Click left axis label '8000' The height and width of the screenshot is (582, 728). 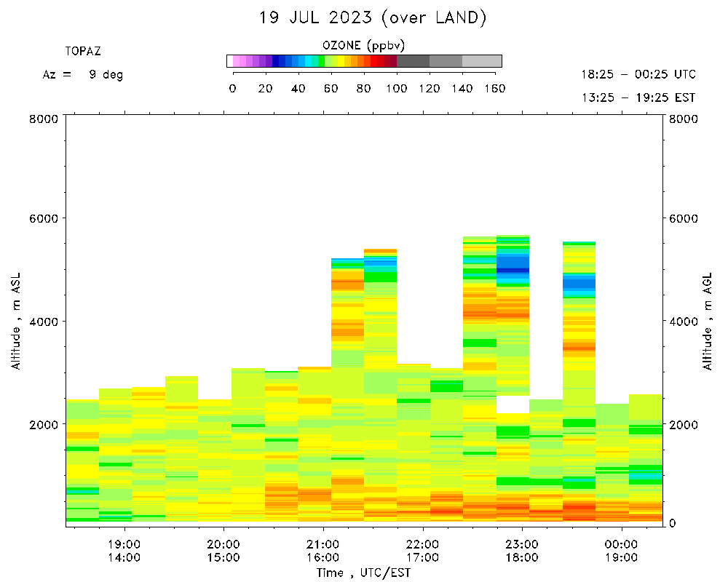tap(44, 119)
